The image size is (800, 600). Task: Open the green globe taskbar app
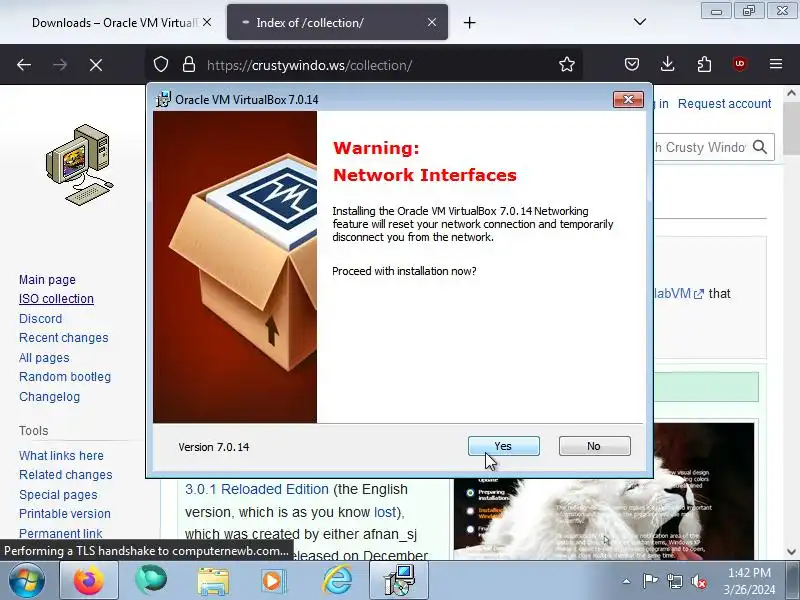coord(151,580)
